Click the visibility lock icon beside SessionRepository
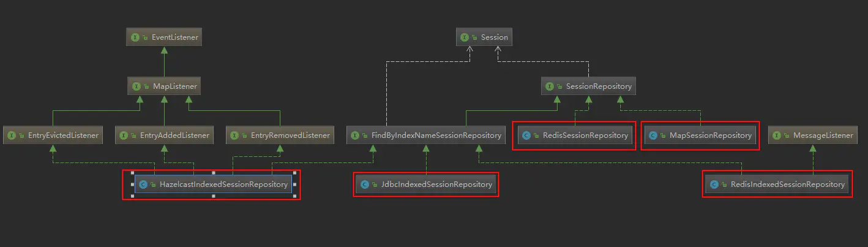This screenshot has width=868, height=247. [x=560, y=87]
